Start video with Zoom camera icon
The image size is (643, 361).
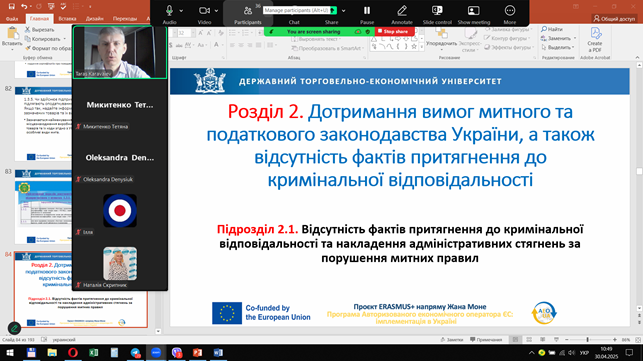click(x=204, y=11)
